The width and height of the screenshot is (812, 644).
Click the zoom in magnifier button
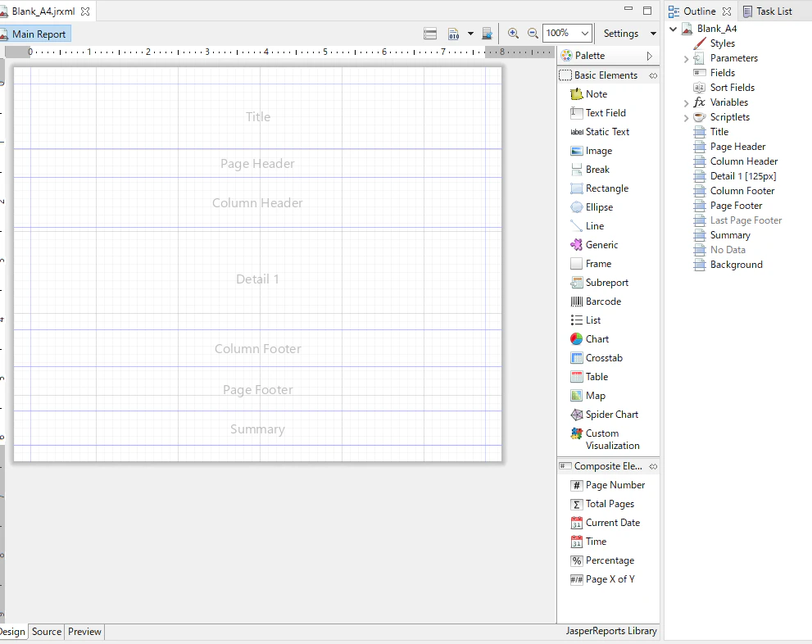click(513, 34)
